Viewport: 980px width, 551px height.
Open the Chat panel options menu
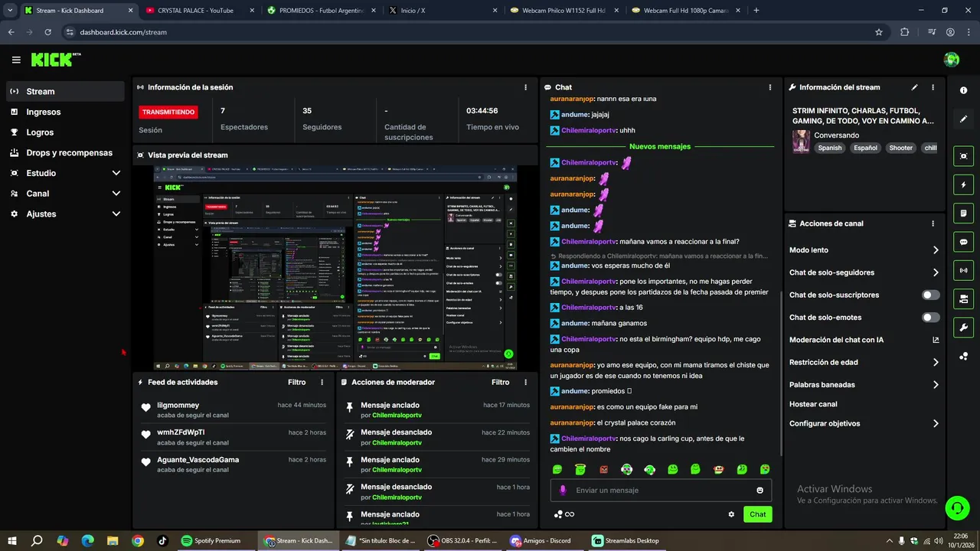769,87
